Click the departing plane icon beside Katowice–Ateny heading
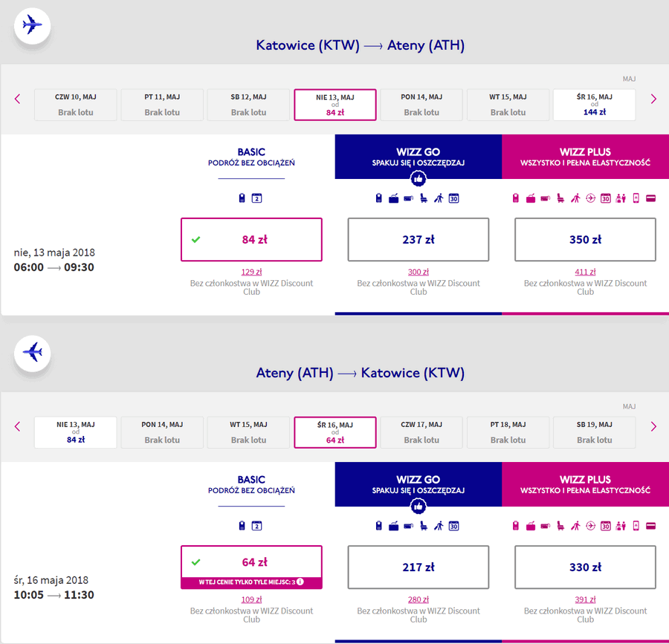The height and width of the screenshot is (644, 669). (33, 25)
